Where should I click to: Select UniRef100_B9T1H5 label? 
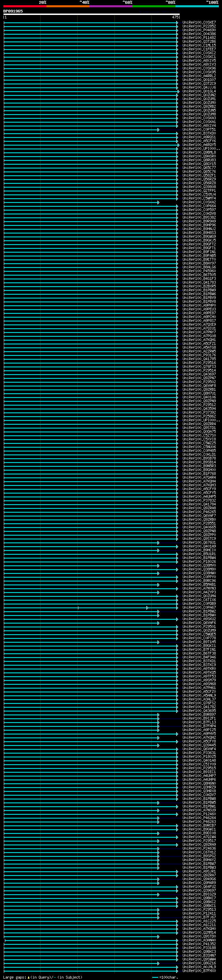[199, 642]
